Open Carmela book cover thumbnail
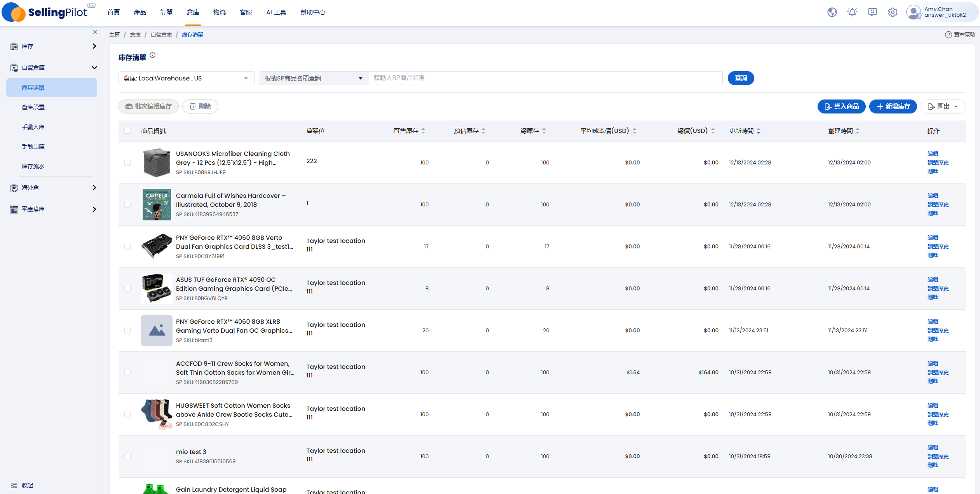Viewport: 980px width, 494px height. click(157, 204)
